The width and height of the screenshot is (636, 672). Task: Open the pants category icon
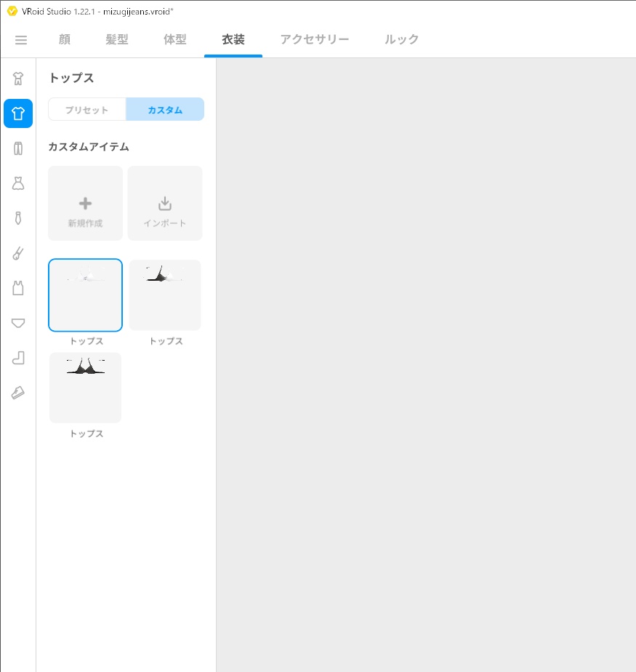[x=18, y=148]
